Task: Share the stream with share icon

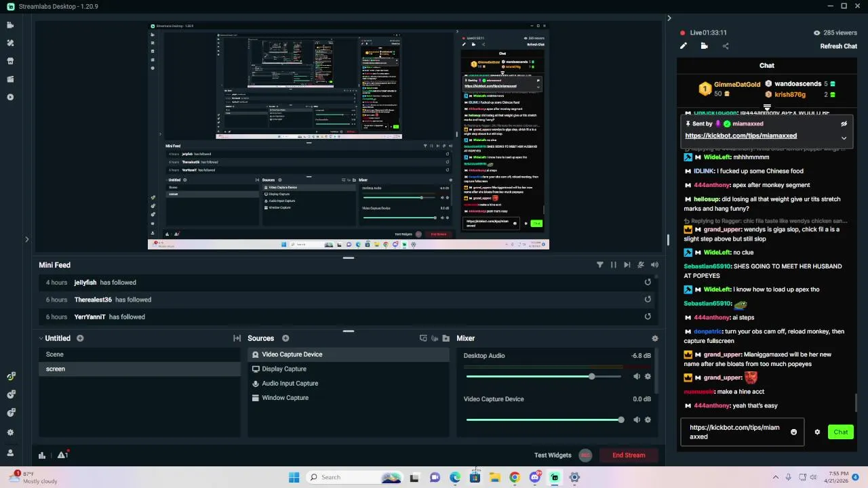Action: click(726, 46)
